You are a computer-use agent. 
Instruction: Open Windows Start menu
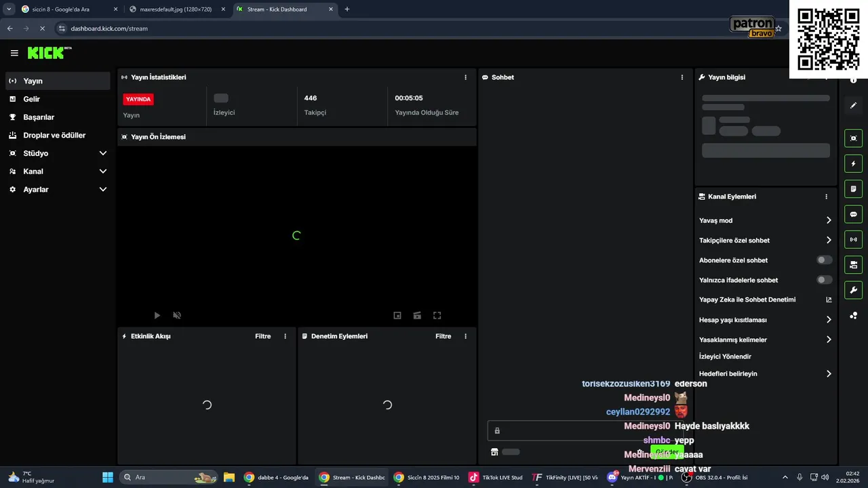click(107, 477)
